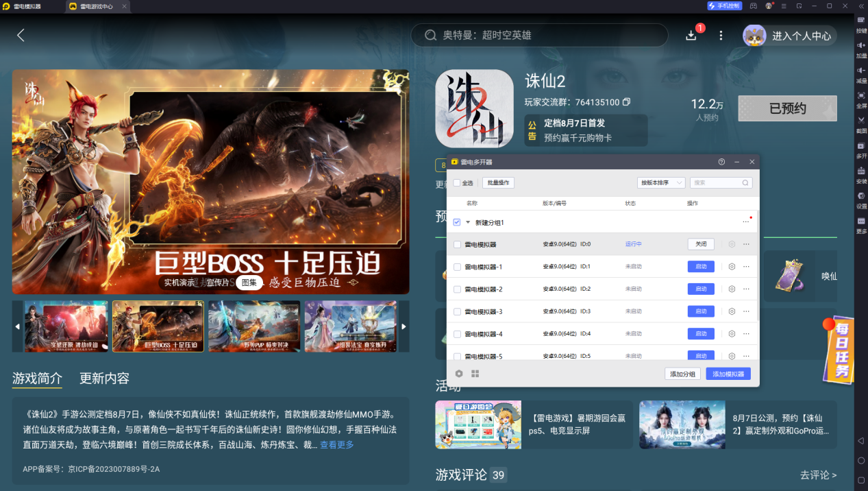868x491 pixels.
Task: Select the 野外PVP thumbnail
Action: [x=254, y=326]
